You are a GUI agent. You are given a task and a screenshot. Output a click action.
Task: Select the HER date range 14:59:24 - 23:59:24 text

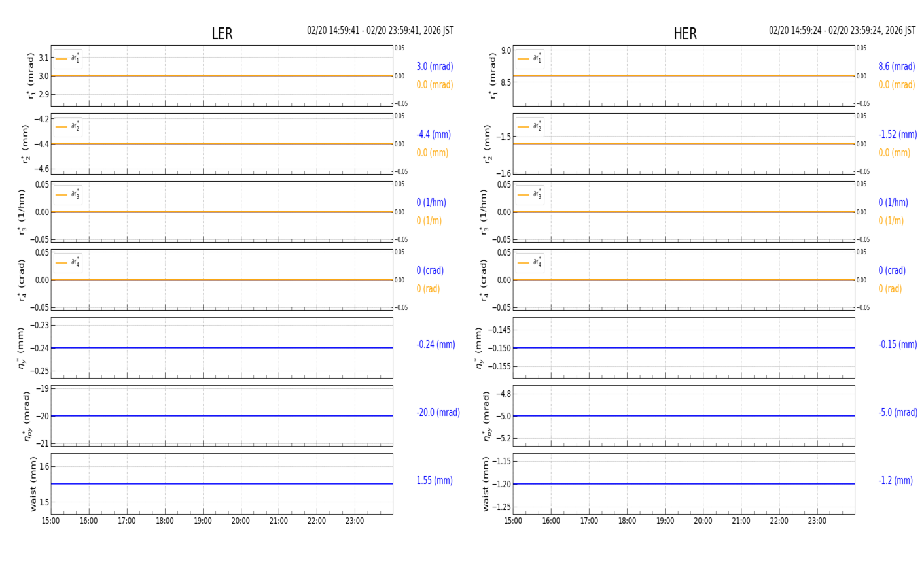842,31
